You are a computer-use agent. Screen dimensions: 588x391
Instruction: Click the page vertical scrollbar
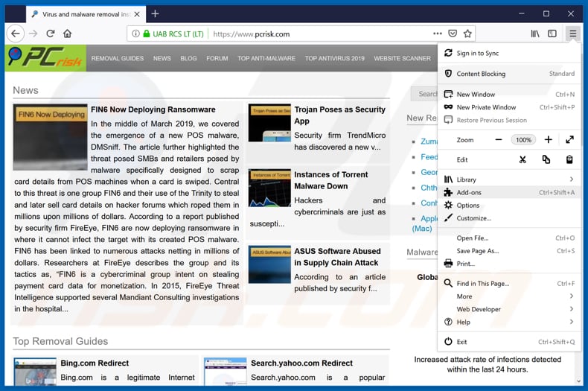(x=578, y=214)
